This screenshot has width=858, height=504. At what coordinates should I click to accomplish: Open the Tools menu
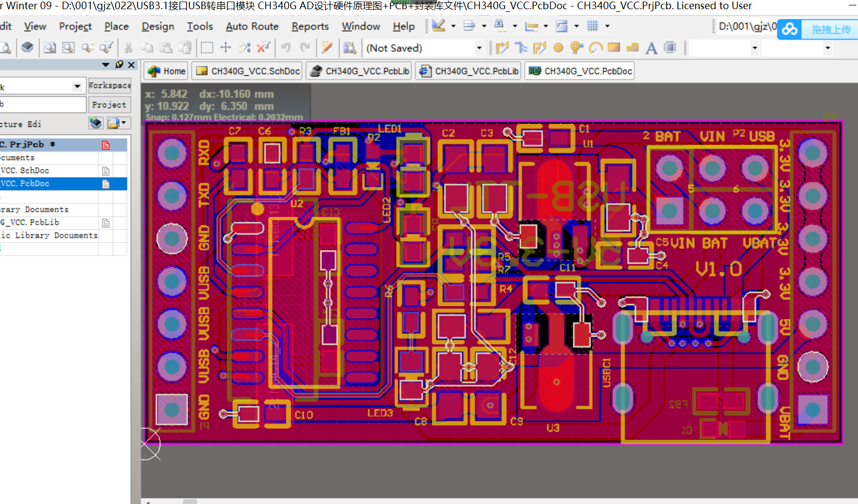(x=200, y=26)
